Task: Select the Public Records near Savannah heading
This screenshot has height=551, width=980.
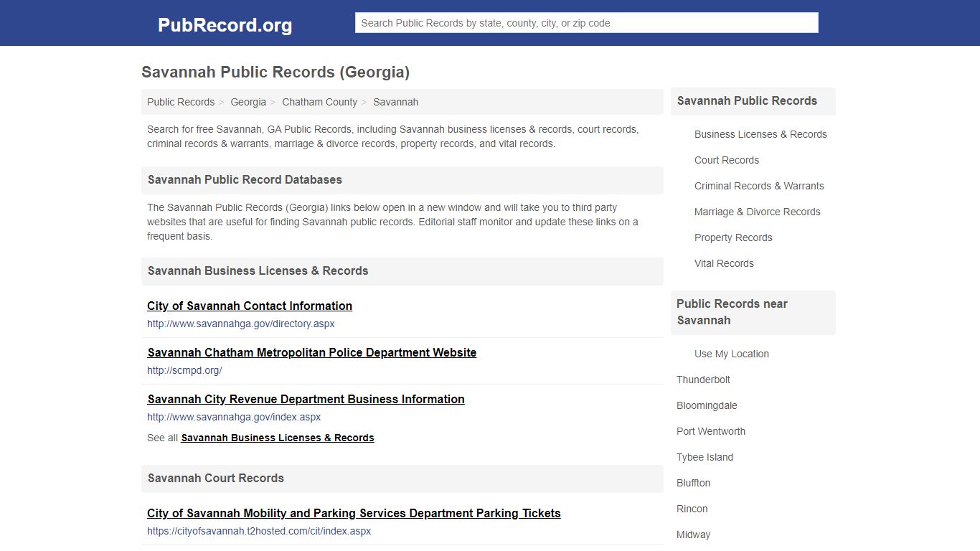Action: click(732, 312)
